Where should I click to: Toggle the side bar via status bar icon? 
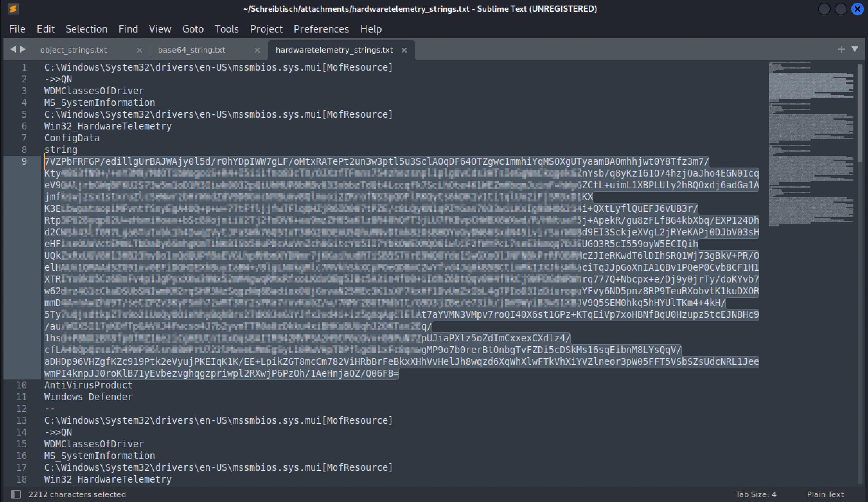pos(16,494)
